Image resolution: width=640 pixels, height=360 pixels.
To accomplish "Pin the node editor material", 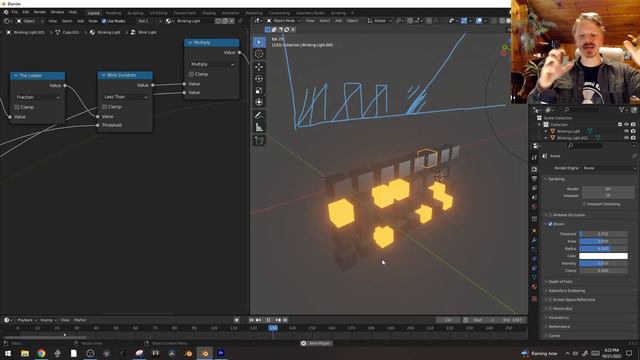I will [x=240, y=21].
